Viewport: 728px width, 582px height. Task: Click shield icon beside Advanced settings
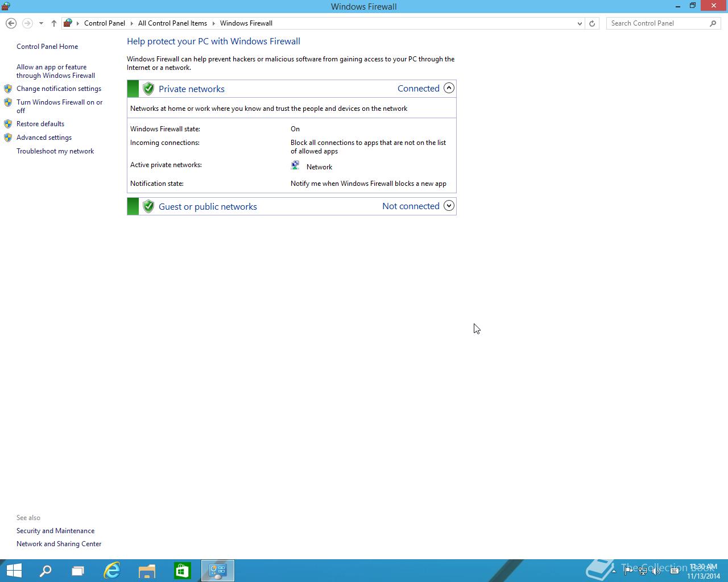coord(8,138)
